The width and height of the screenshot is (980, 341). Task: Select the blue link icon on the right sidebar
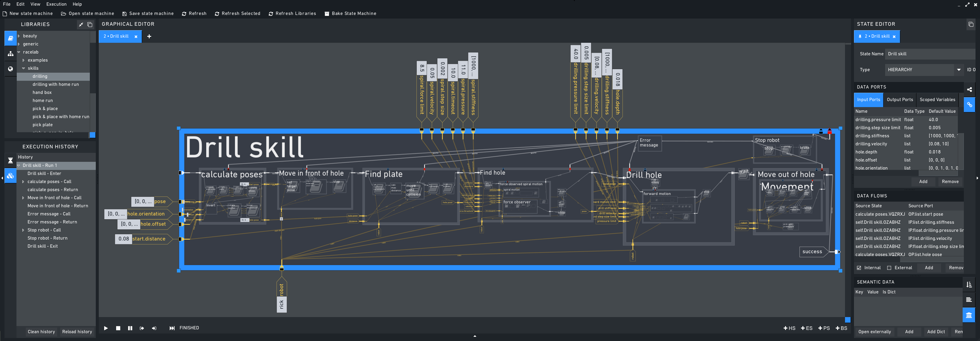pos(969,105)
